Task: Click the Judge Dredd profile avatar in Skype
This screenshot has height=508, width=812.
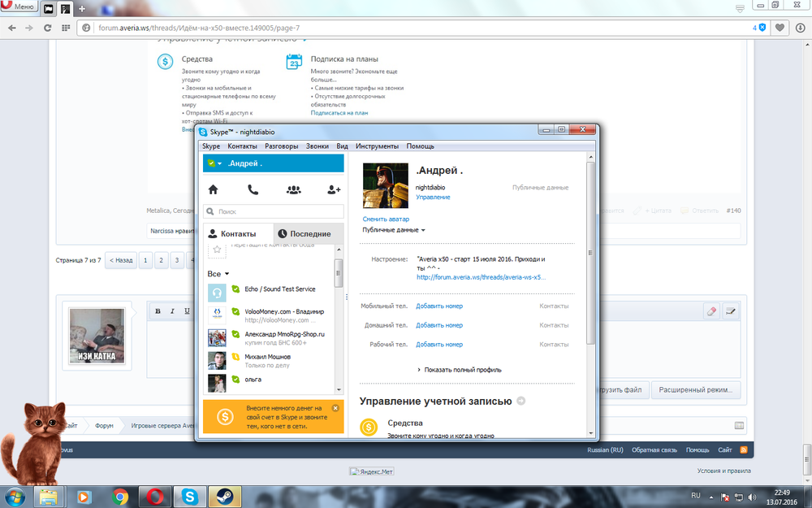Action: click(x=385, y=185)
